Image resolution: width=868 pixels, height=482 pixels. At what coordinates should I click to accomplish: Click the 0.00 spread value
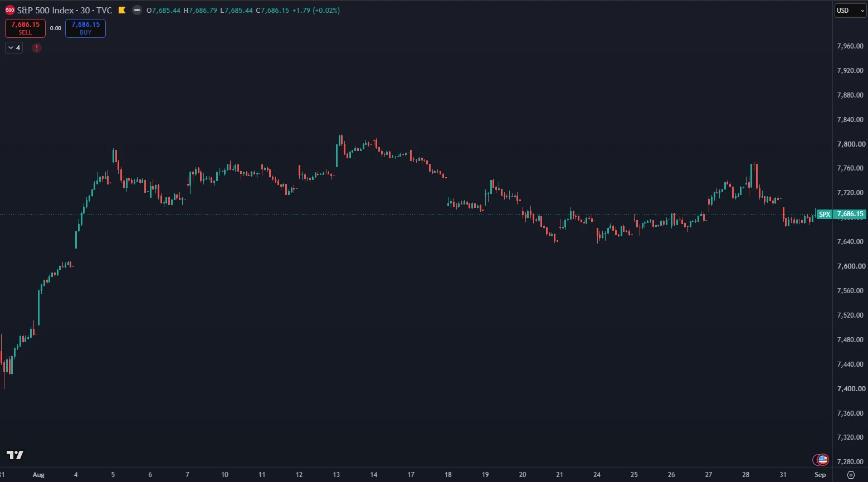pyautogui.click(x=56, y=28)
